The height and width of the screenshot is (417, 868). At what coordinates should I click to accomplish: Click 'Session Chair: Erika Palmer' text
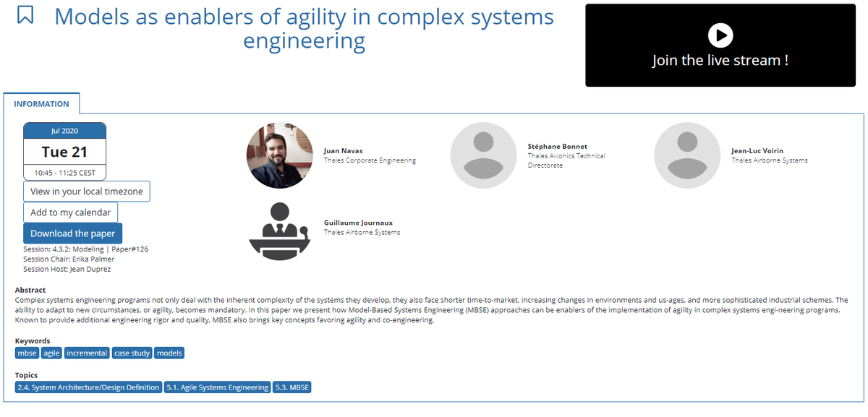(69, 259)
